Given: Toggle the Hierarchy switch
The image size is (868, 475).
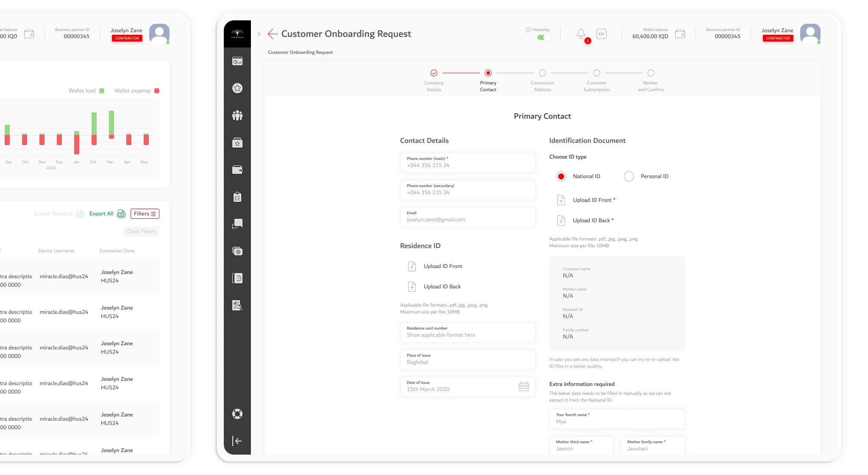Looking at the screenshot, I should tap(543, 37).
